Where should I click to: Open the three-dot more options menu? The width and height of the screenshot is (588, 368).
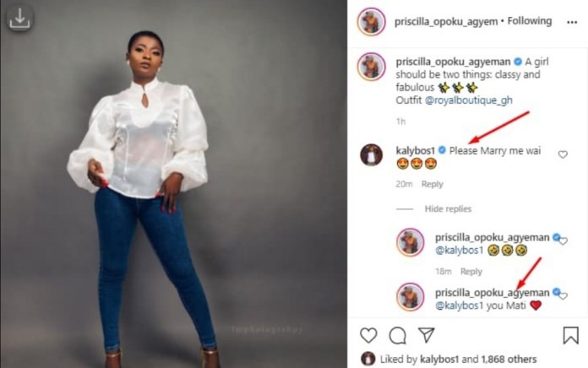click(572, 23)
